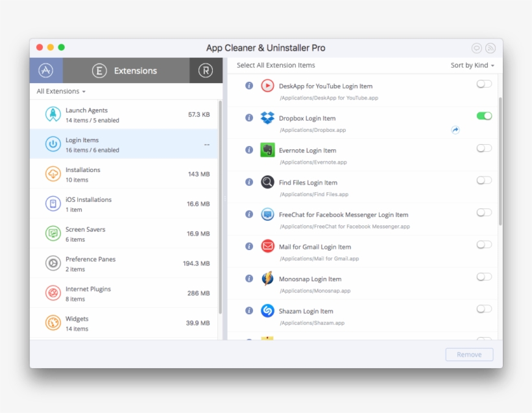Click the FreeChat Messenger app icon
Viewport: 532px width, 413px height.
pyautogui.click(x=267, y=214)
